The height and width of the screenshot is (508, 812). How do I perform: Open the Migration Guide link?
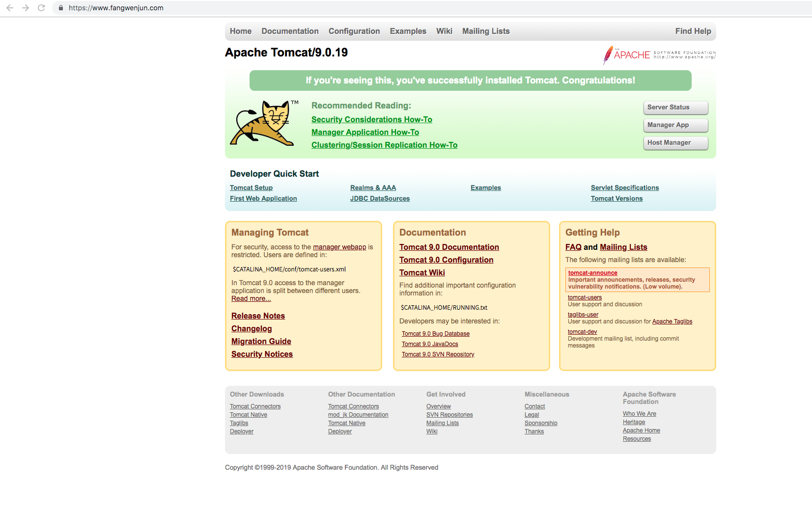point(261,341)
